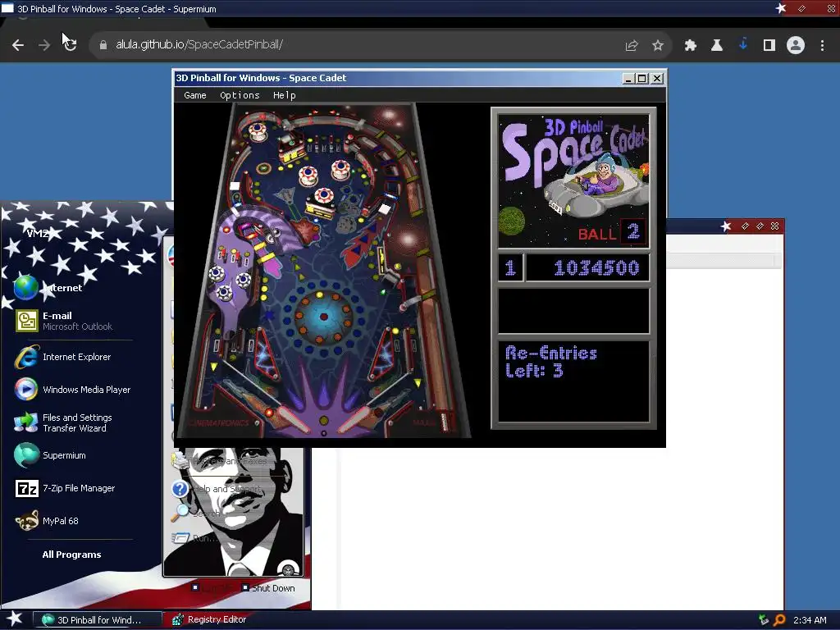
Task: Click the share page icon in address bar
Action: pyautogui.click(x=632, y=46)
